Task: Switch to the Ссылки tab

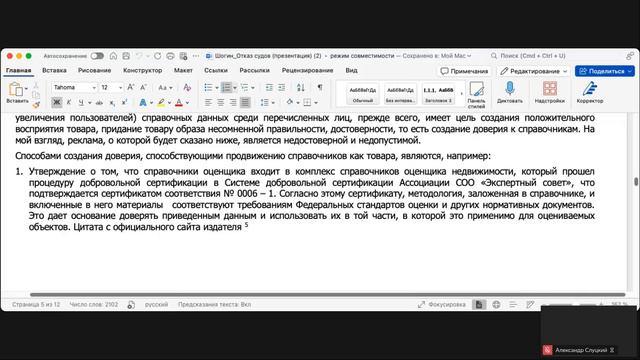Action: coord(216,70)
